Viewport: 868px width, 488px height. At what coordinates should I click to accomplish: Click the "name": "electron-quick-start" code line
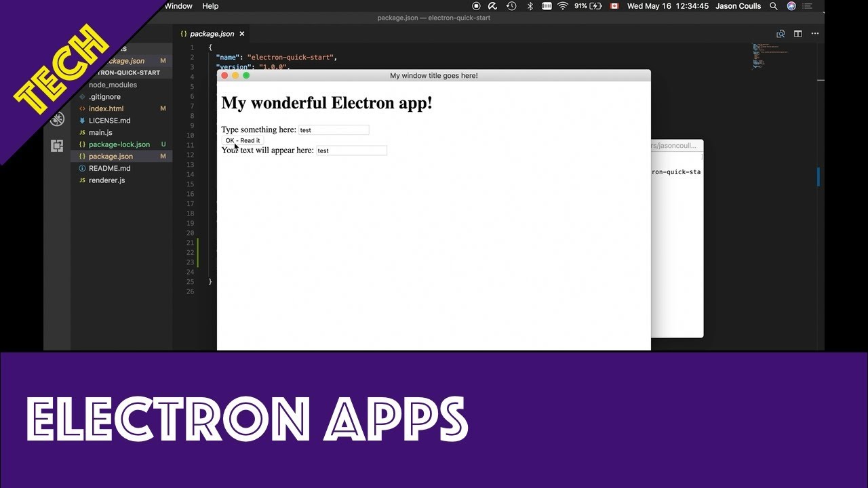(x=276, y=58)
